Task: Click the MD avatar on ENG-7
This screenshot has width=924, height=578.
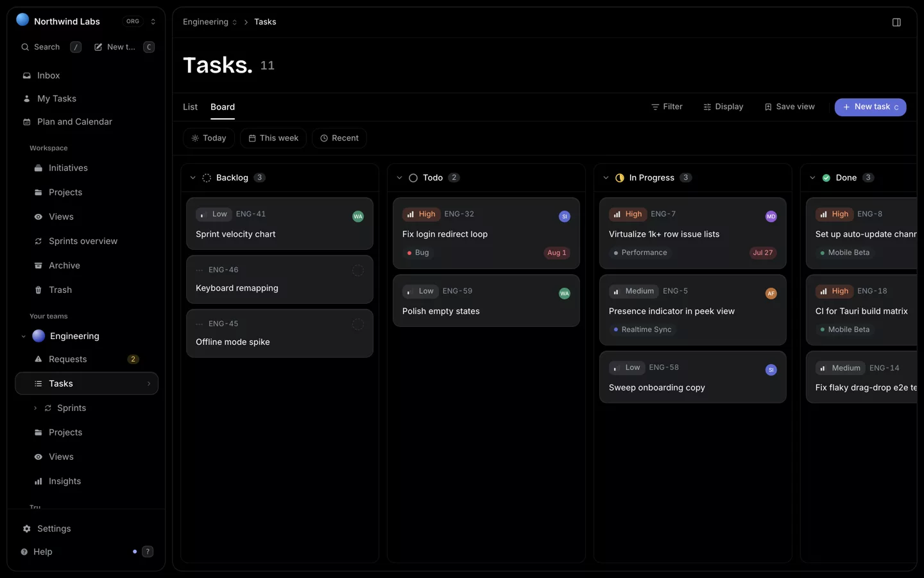Action: [771, 216]
